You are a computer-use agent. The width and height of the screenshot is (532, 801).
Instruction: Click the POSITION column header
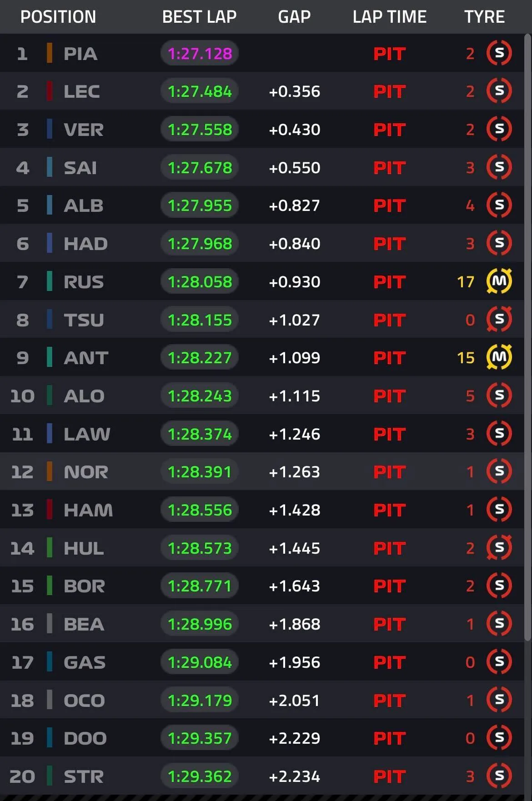58,17
